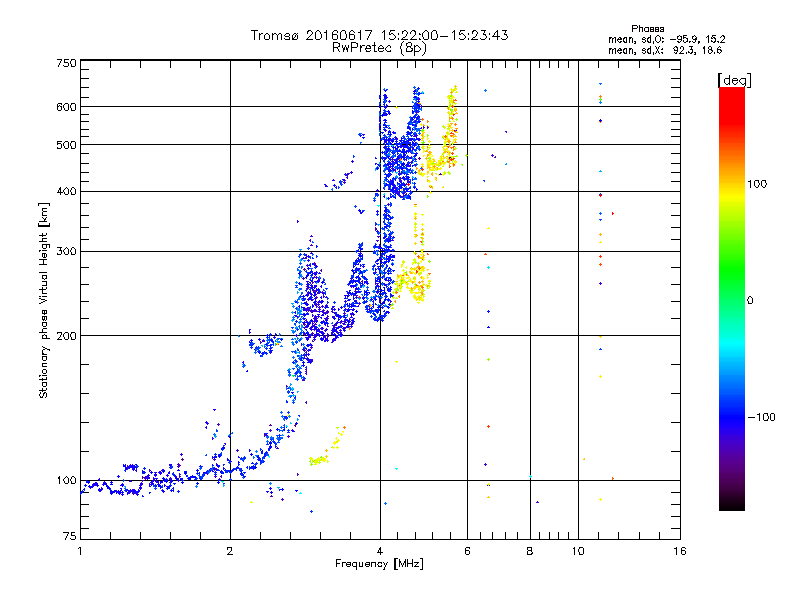Click the y-axis tick '100'
The image size is (800, 600).
[x=67, y=480]
